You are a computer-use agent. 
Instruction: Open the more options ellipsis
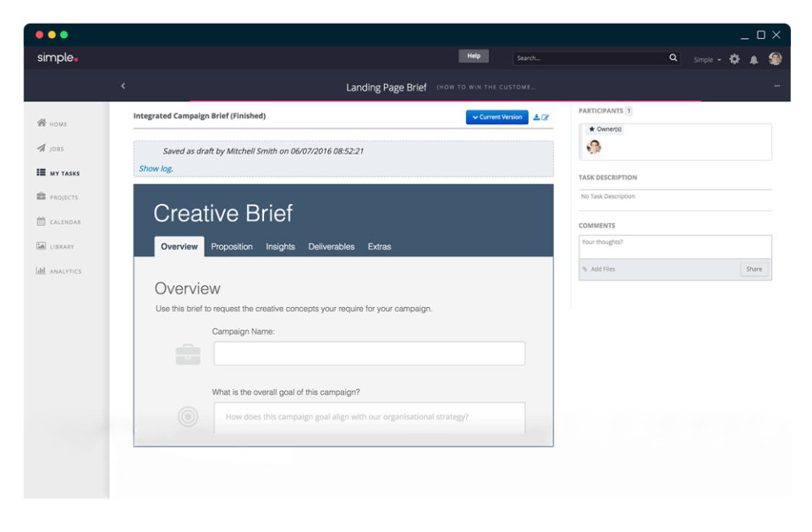776,86
